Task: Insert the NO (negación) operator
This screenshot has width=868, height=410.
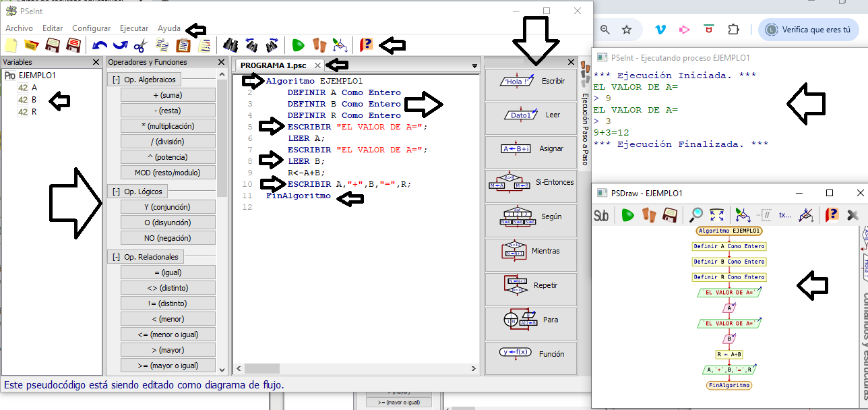Action: click(x=168, y=238)
